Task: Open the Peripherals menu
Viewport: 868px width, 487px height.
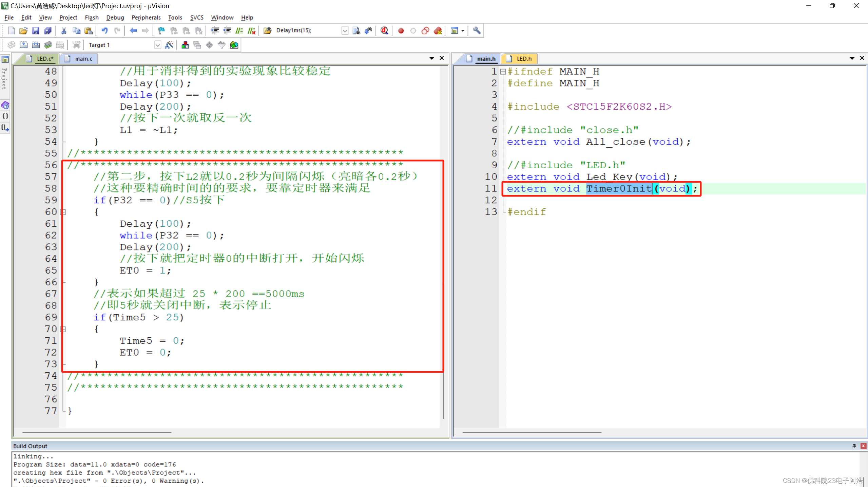Action: 146,17
